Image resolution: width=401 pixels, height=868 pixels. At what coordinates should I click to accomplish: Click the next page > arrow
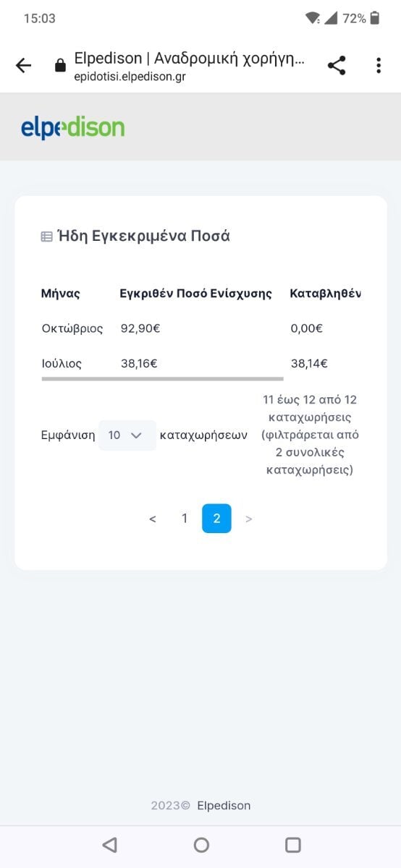tap(249, 519)
